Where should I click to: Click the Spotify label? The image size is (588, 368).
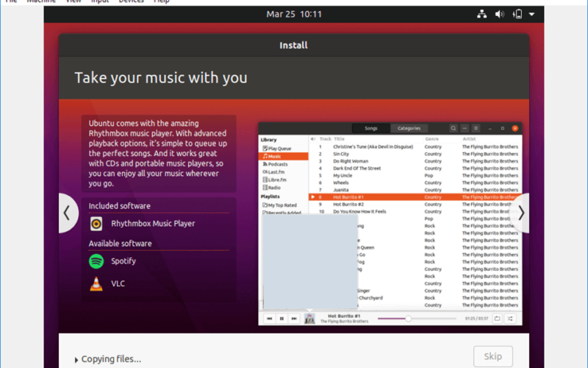pos(123,261)
